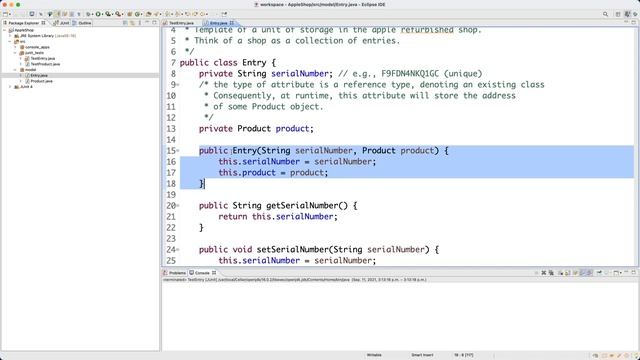
Task: Open TestProduct.java in Package Explorer
Action: pos(42,64)
